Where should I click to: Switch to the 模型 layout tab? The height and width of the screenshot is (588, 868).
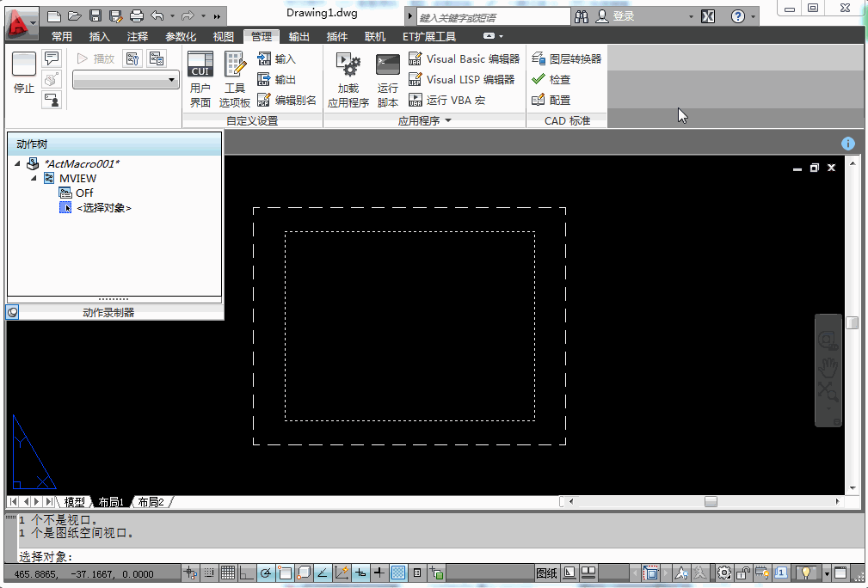click(x=74, y=502)
